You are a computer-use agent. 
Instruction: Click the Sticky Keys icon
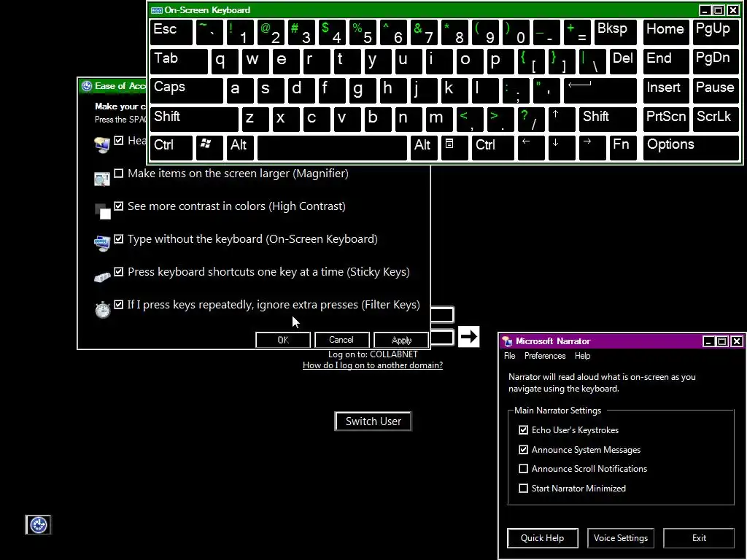pyautogui.click(x=102, y=276)
